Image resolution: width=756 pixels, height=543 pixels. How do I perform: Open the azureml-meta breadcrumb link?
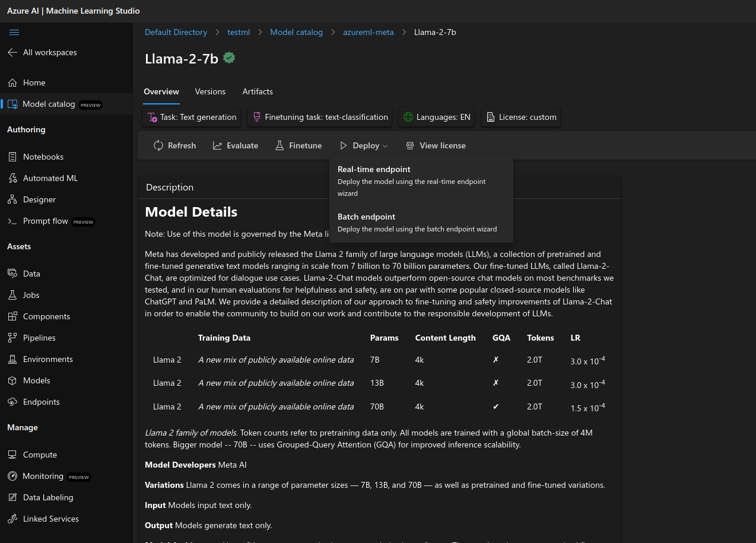pyautogui.click(x=369, y=32)
